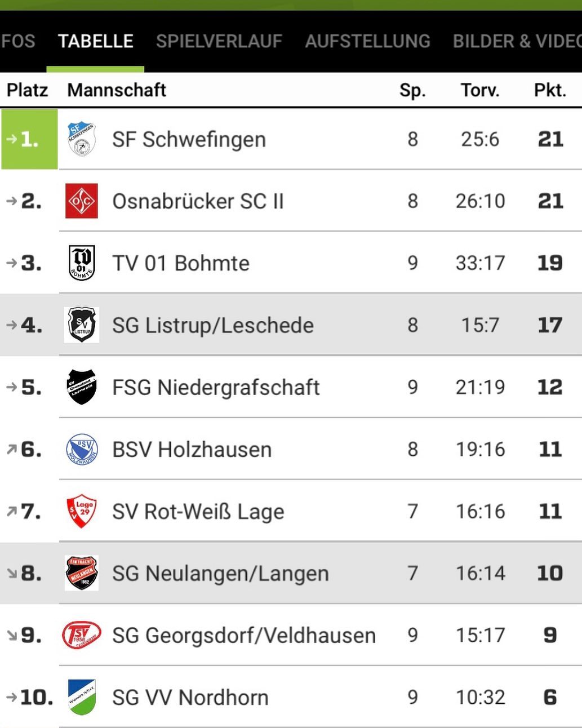This screenshot has width=582, height=728.
Task: Open FSG Niedergrafschaft black shield logo
Action: click(x=82, y=387)
